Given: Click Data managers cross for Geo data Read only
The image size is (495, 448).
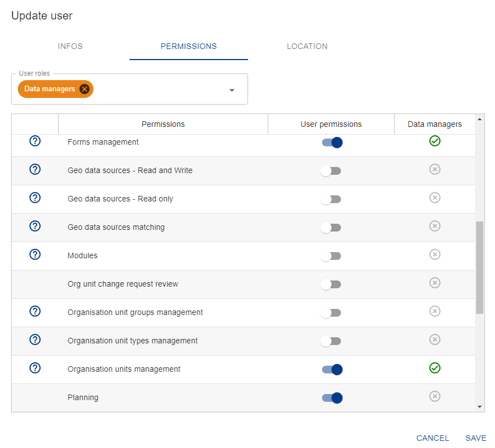Looking at the screenshot, I should pyautogui.click(x=435, y=198).
